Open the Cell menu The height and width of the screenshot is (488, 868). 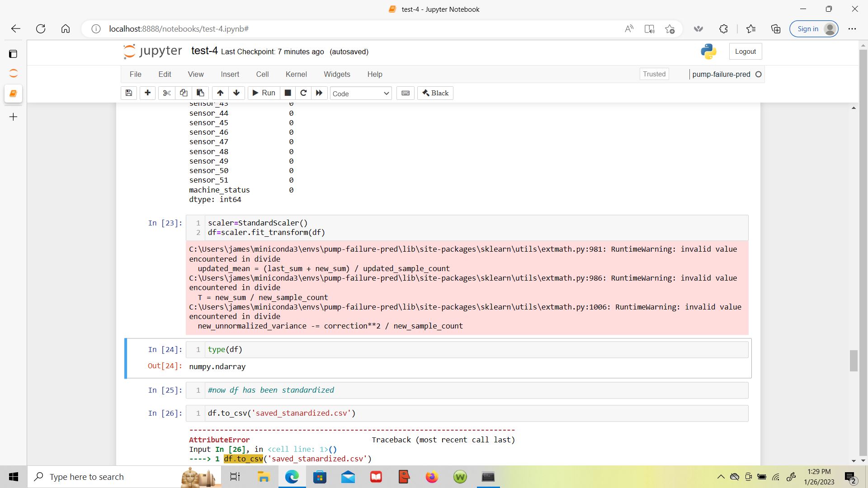262,74
